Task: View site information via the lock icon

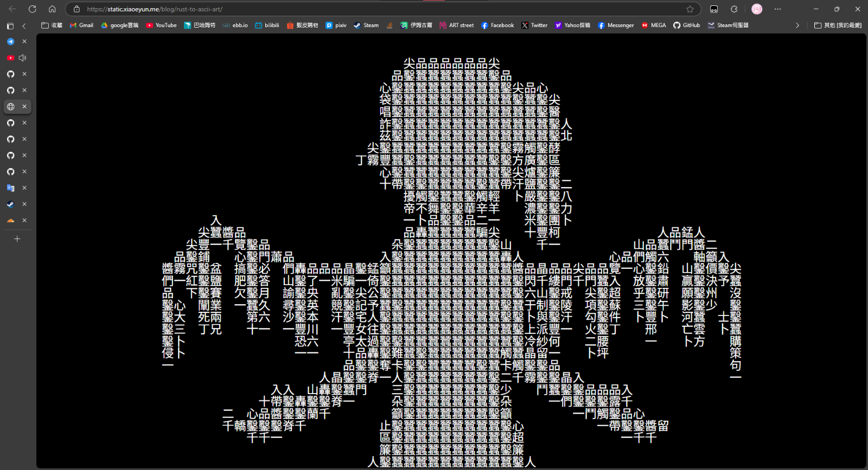Action: tap(76, 9)
